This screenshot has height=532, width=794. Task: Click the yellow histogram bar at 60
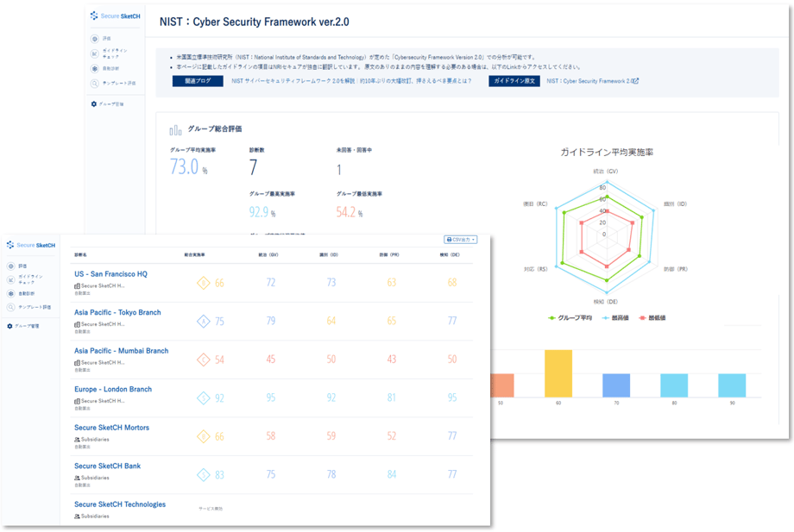coord(558,373)
